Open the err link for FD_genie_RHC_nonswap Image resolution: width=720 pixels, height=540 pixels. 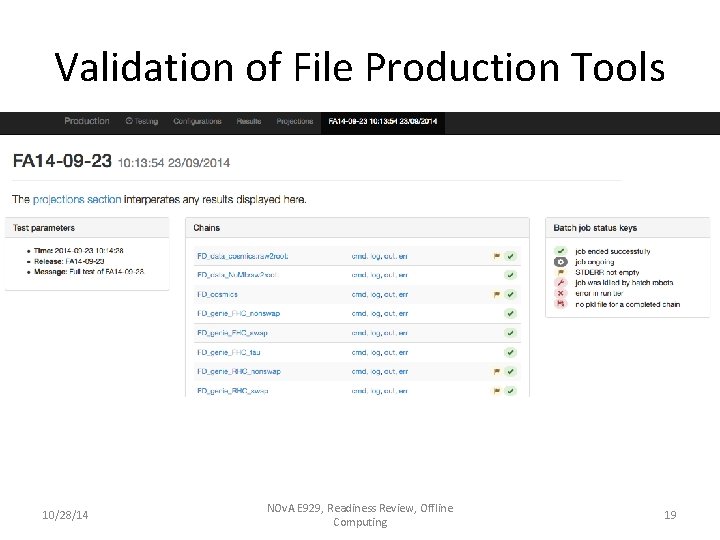403,371
